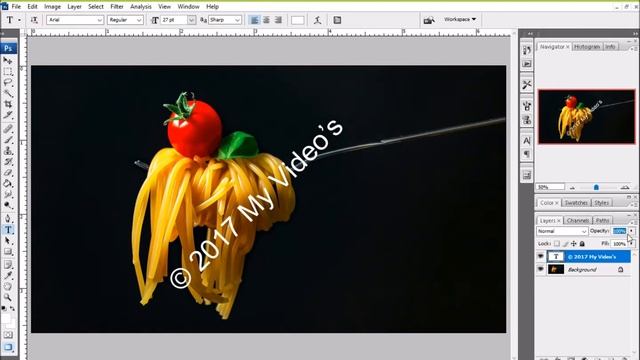Select the Slice tool

[8, 115]
